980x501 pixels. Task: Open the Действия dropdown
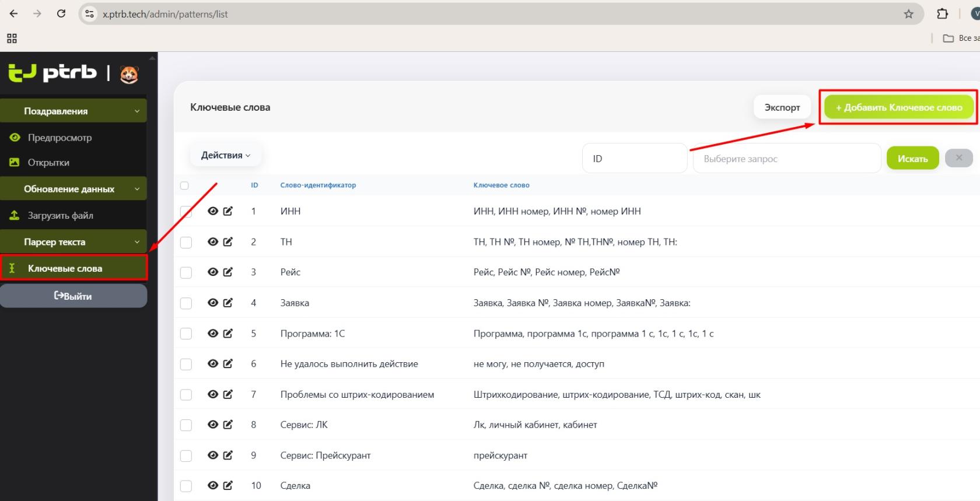pyautogui.click(x=225, y=155)
